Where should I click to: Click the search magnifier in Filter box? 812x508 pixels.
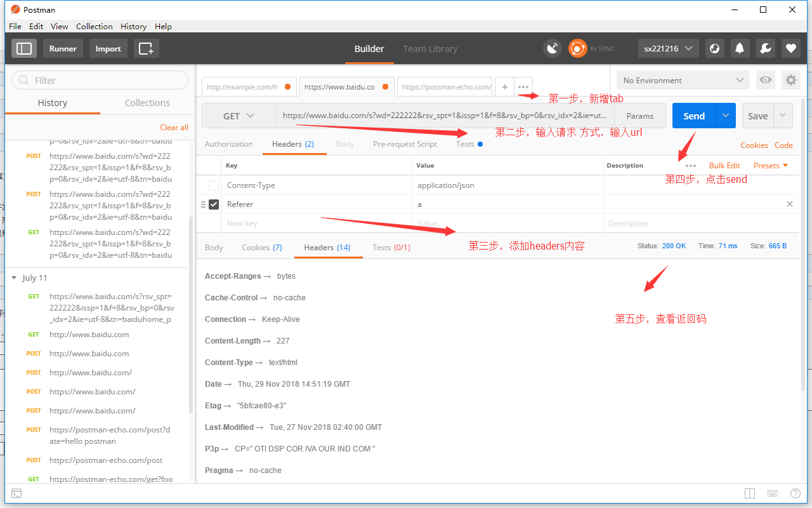[x=24, y=80]
